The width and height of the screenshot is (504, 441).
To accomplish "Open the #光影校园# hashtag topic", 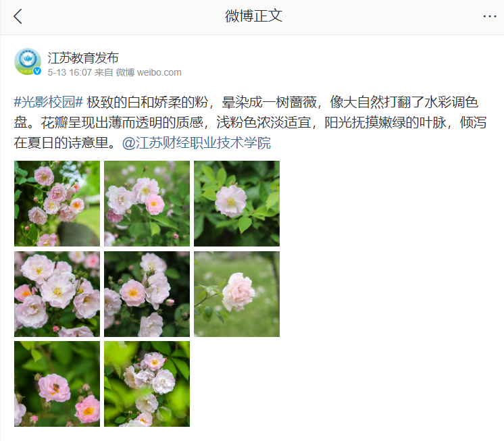I will [49, 102].
